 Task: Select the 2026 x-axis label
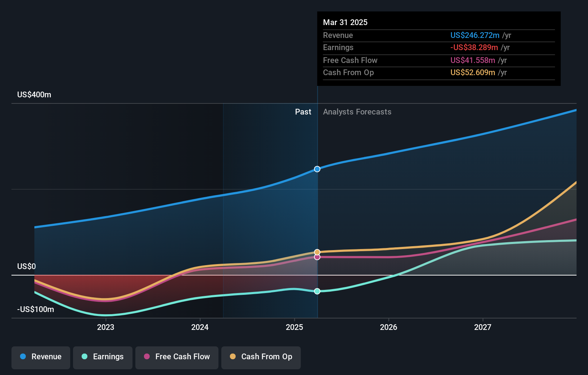pos(389,327)
